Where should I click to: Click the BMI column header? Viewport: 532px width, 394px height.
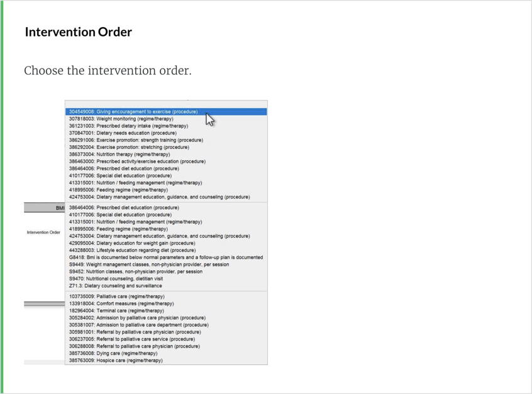60,207
